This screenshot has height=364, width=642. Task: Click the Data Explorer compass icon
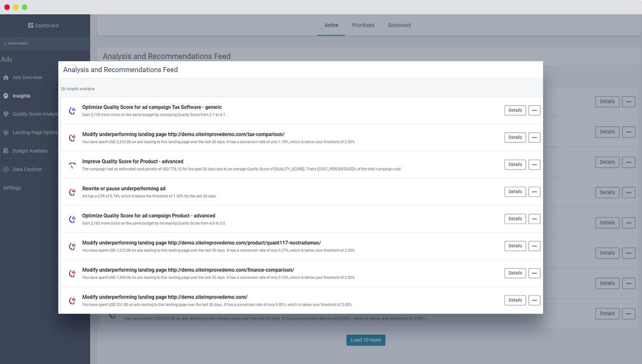click(6, 170)
